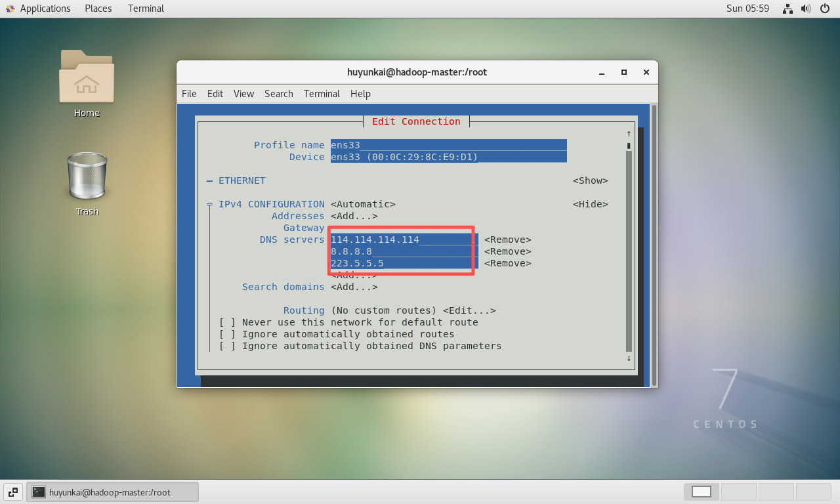Click the 114.114.114.114 DNS server field

coord(404,240)
